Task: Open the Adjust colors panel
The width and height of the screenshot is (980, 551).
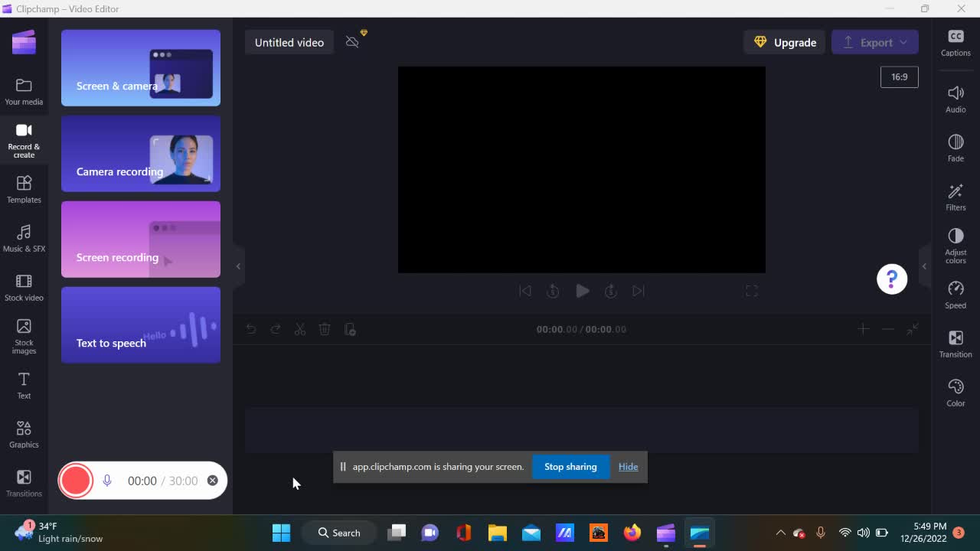Action: (955, 246)
